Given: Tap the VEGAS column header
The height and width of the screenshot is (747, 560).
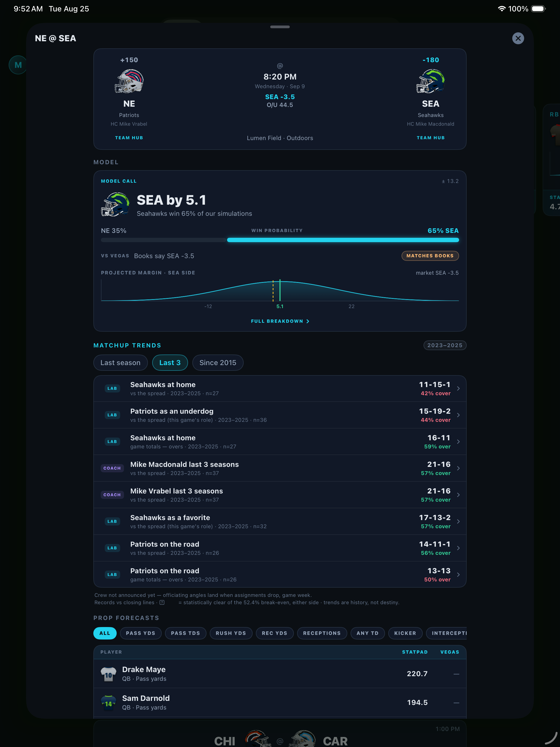Looking at the screenshot, I should [450, 652].
